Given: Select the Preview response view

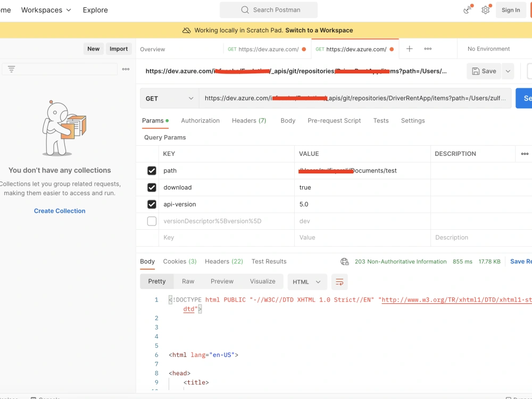Looking at the screenshot, I should click(222, 281).
